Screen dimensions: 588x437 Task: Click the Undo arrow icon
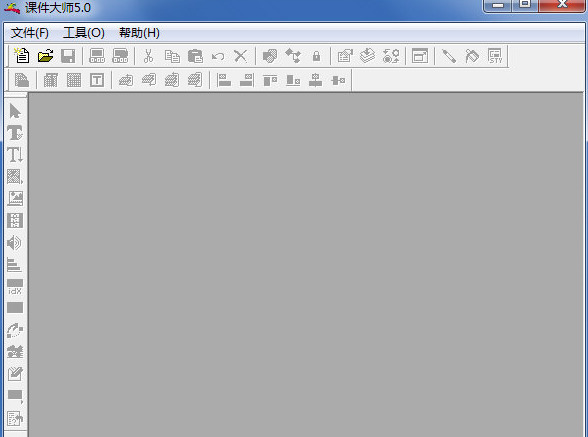point(218,57)
